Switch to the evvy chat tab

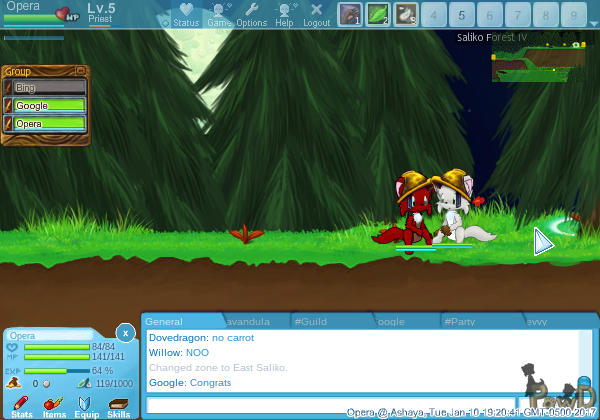pos(557,322)
